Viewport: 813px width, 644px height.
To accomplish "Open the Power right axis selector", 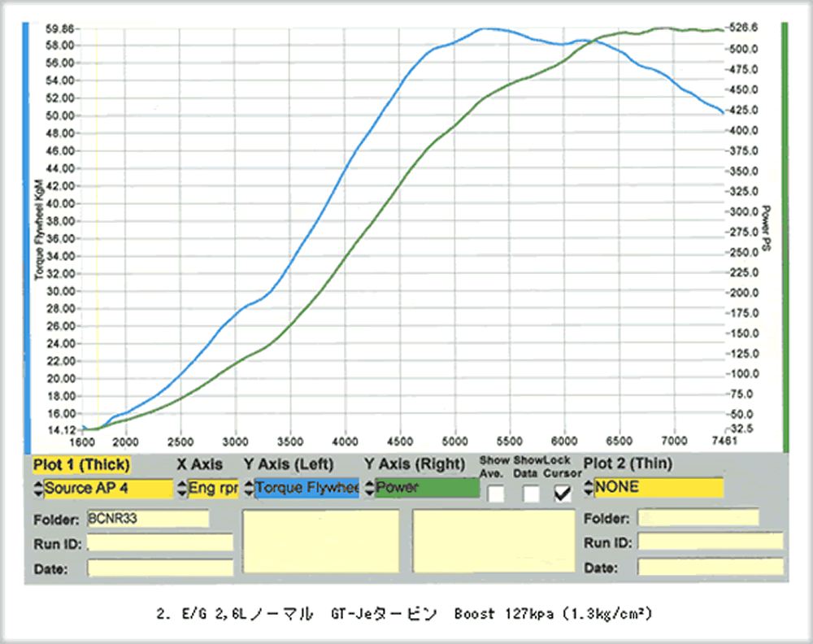I will click(x=427, y=489).
